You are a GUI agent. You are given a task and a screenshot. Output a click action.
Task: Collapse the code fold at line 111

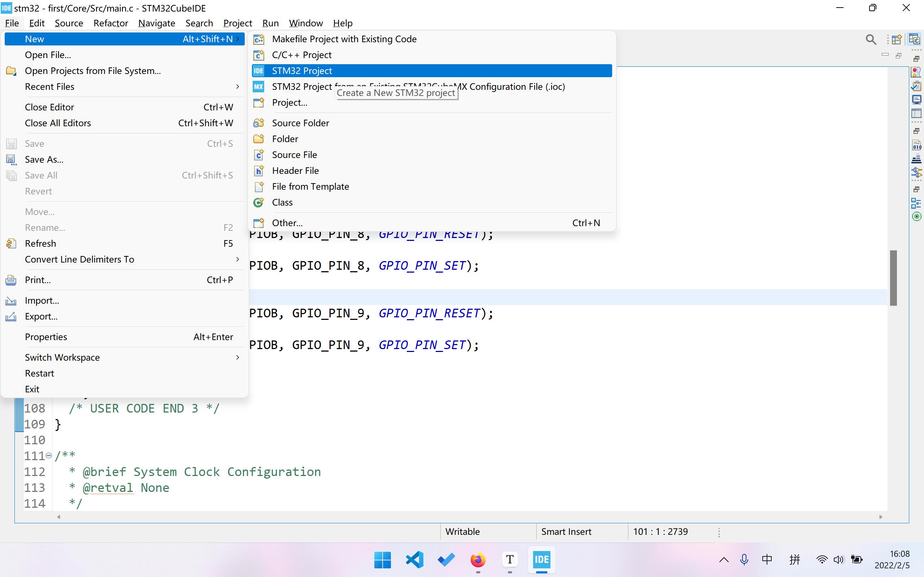coord(48,455)
